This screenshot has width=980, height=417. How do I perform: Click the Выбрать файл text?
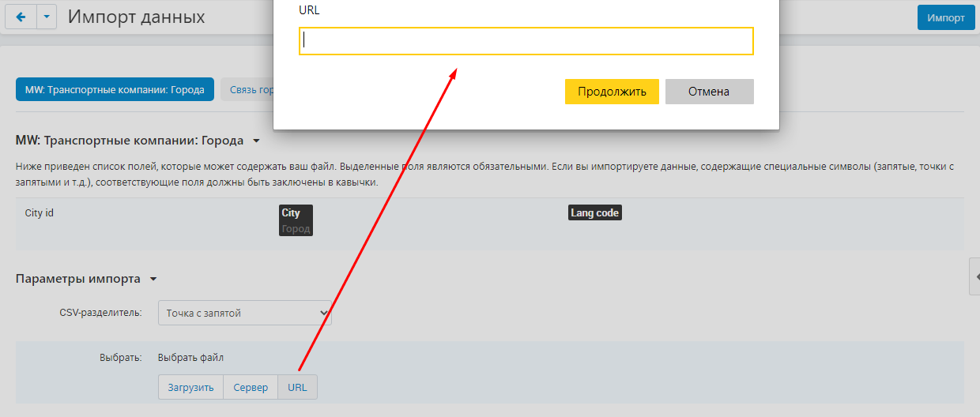click(190, 358)
